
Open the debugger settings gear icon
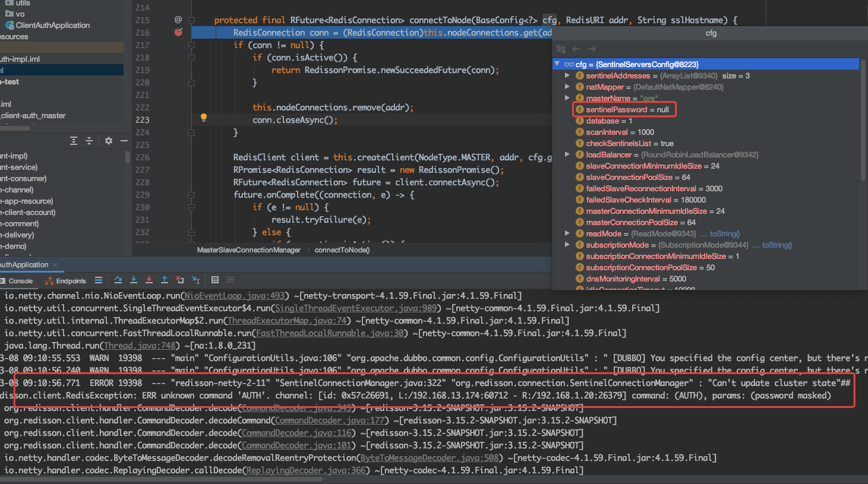coord(108,141)
